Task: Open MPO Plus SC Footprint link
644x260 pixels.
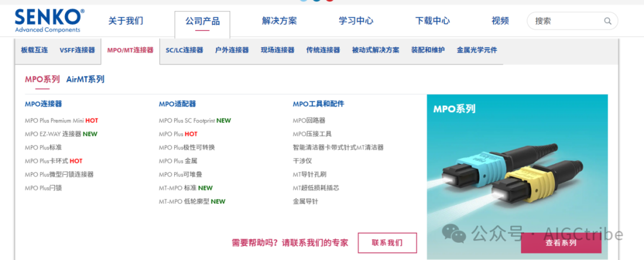Action: [x=187, y=121]
